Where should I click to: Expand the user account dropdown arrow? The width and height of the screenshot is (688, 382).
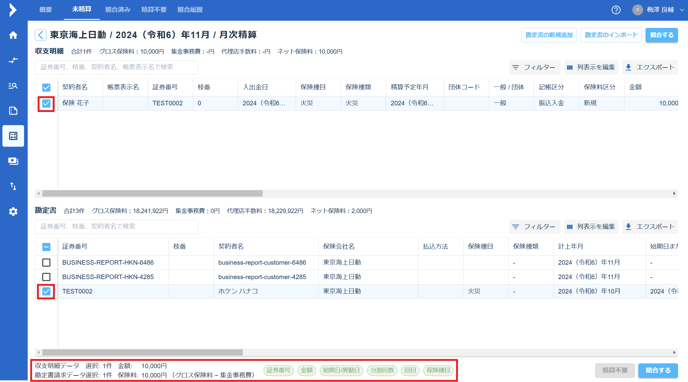tap(681, 10)
